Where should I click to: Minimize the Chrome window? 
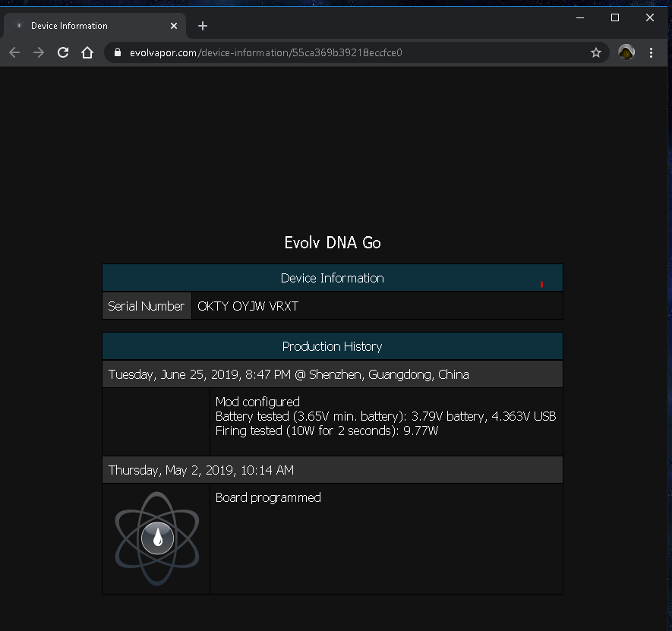click(x=580, y=17)
